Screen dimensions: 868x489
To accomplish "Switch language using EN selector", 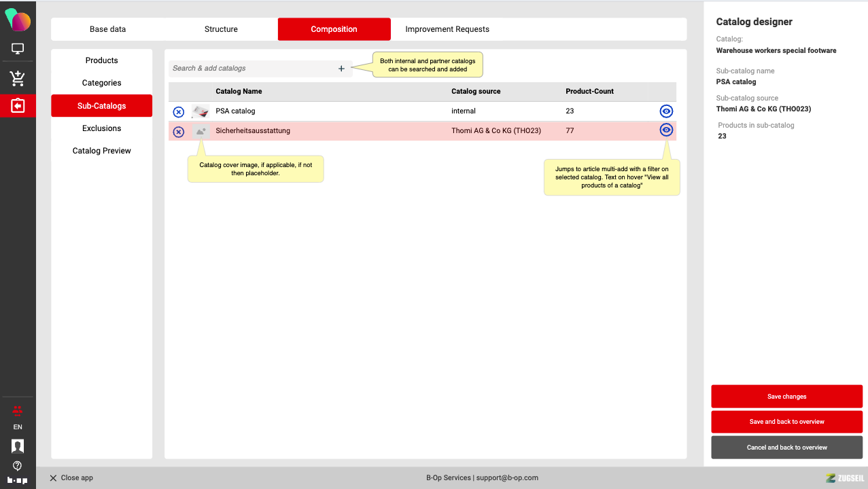I will coord(18,427).
